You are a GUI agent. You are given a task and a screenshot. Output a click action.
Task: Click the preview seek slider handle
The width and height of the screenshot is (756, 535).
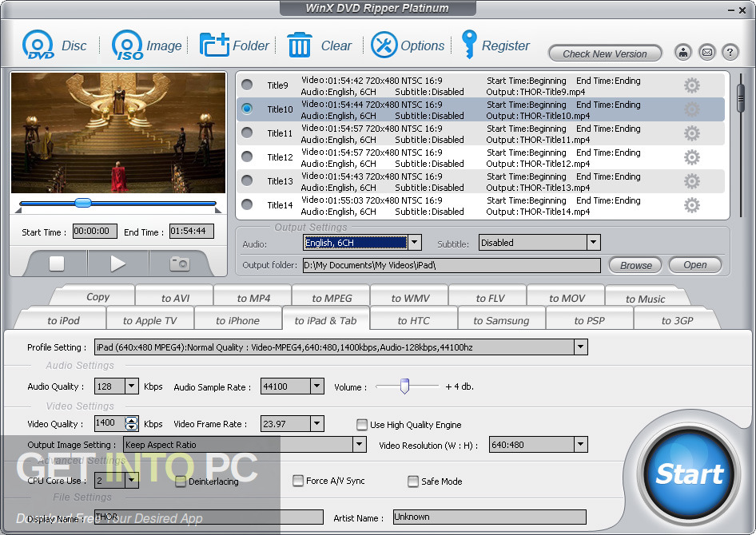[x=83, y=203]
